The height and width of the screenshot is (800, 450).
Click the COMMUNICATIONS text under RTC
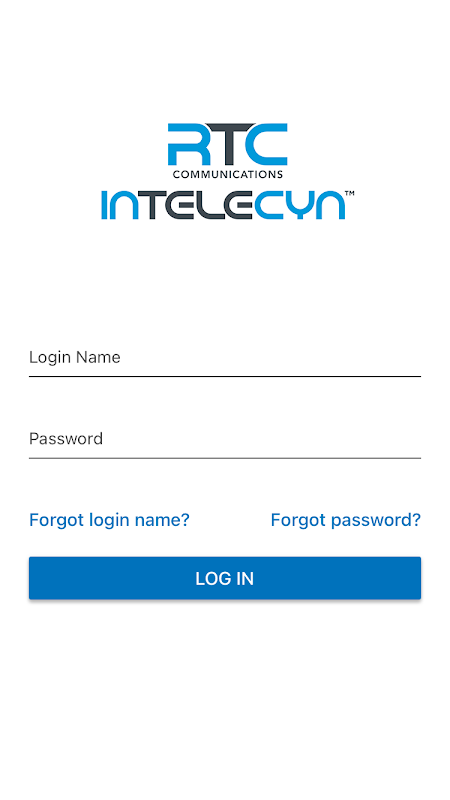(228, 174)
